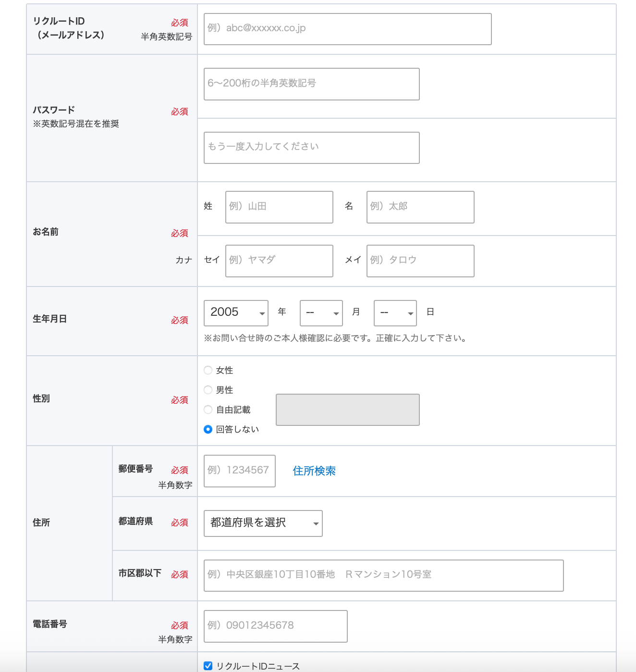Choose the 自由記載 radio option
The image size is (636, 672).
pyautogui.click(x=208, y=410)
